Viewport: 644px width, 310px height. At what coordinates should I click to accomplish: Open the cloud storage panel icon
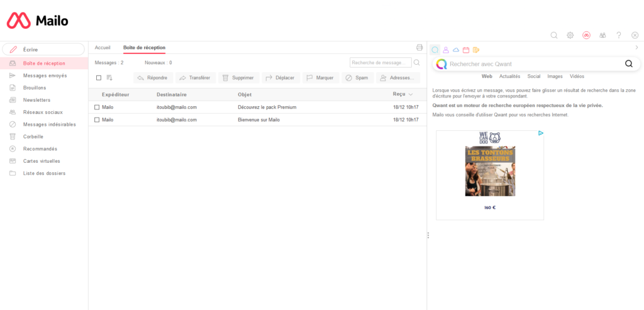(x=456, y=50)
